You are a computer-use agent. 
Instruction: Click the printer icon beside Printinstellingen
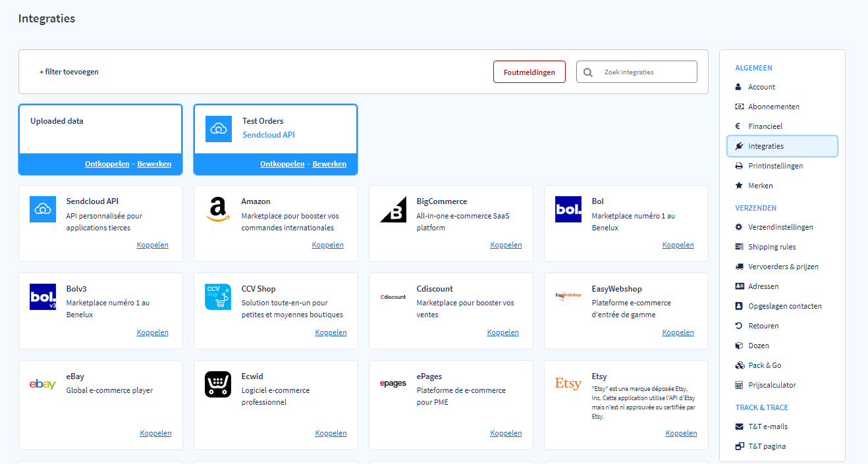point(739,166)
